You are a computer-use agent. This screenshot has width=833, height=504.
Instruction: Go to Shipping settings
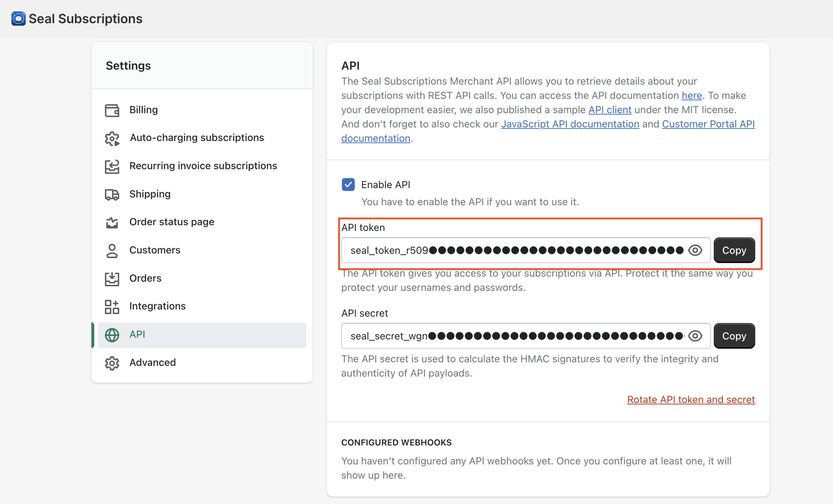202,194
